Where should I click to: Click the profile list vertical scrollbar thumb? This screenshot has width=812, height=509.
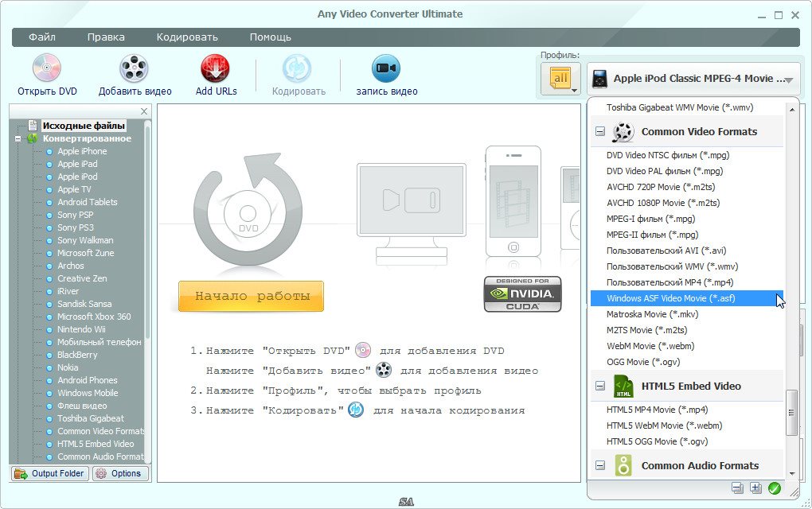coord(791,412)
